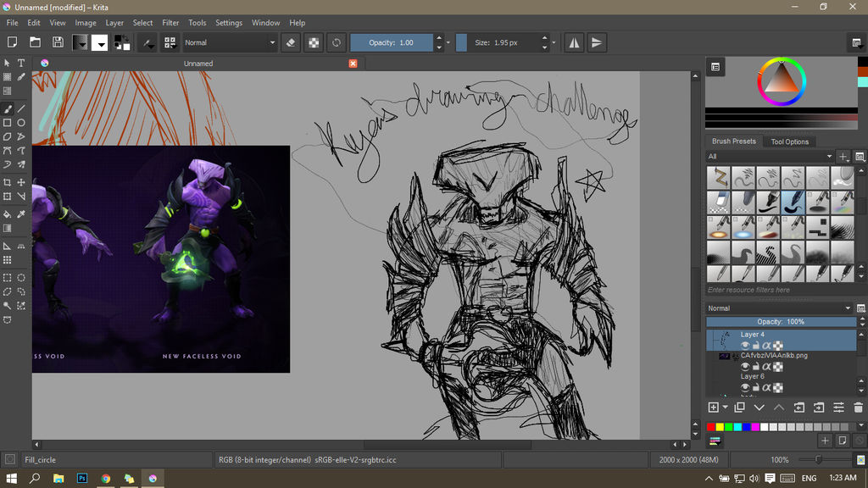Switch to the Tool Options tab
The height and width of the screenshot is (488, 868).
[x=789, y=141]
